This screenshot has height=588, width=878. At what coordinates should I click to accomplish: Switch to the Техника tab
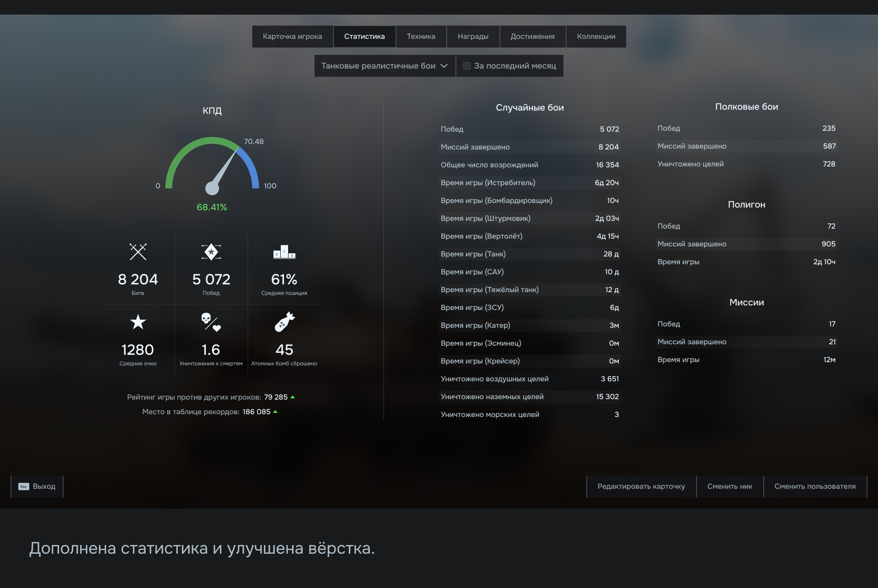click(421, 36)
